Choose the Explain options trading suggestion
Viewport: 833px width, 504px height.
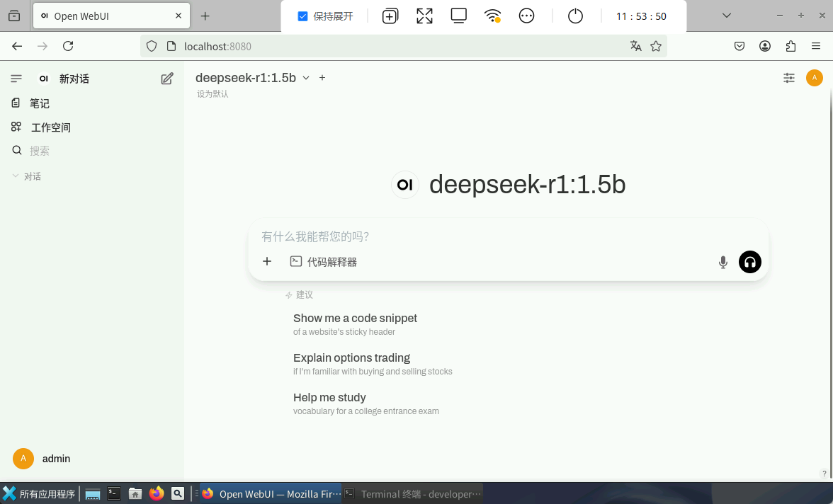pyautogui.click(x=351, y=357)
